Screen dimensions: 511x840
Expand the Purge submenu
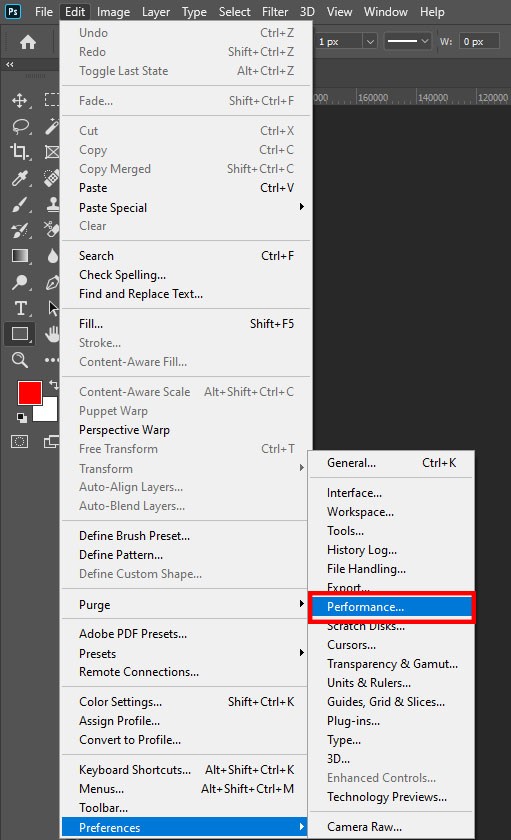click(186, 605)
